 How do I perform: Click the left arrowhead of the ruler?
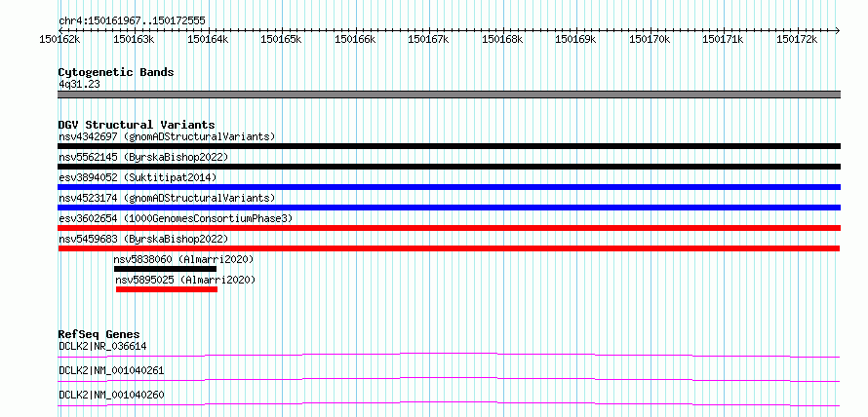(x=60, y=30)
